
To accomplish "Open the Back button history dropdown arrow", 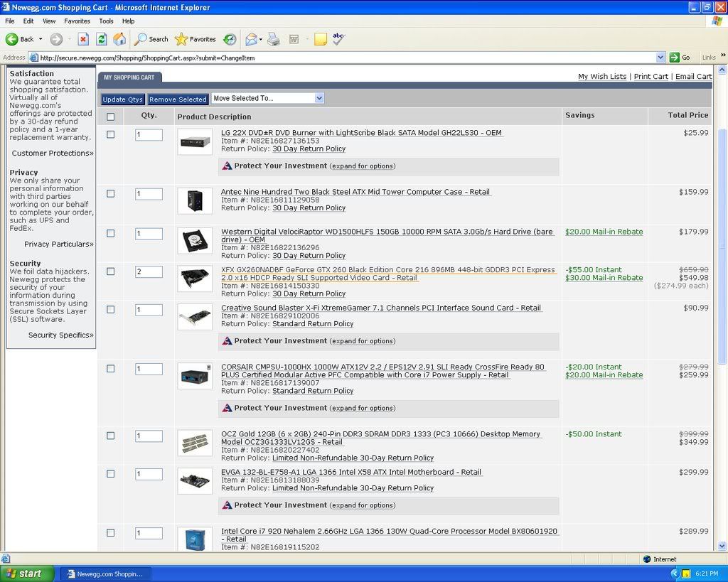I will tap(41, 40).
